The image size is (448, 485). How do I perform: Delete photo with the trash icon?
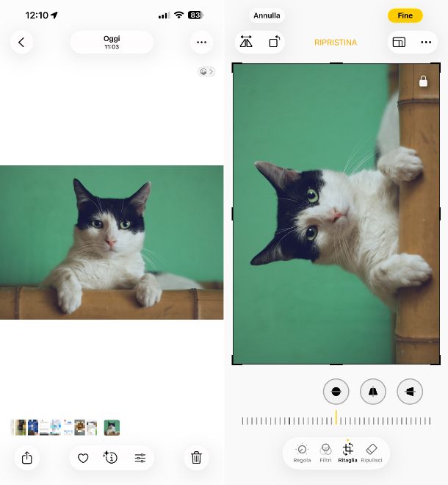(x=196, y=458)
